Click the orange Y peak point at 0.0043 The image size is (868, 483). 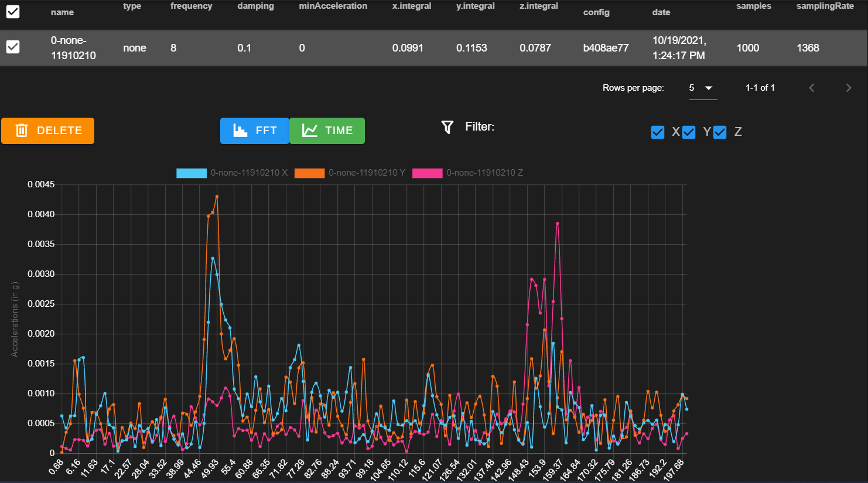point(217,197)
